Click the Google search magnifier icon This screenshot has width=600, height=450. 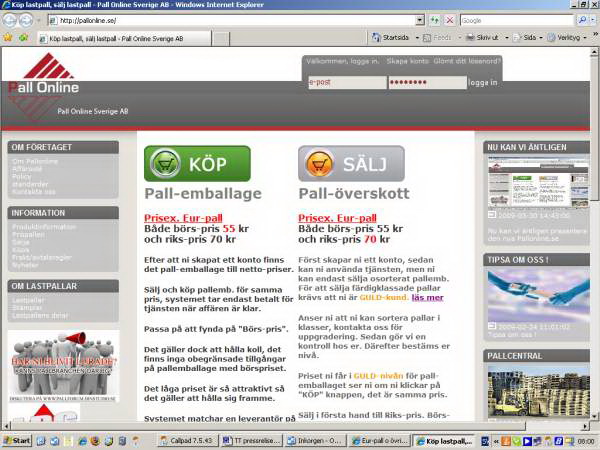[x=582, y=20]
